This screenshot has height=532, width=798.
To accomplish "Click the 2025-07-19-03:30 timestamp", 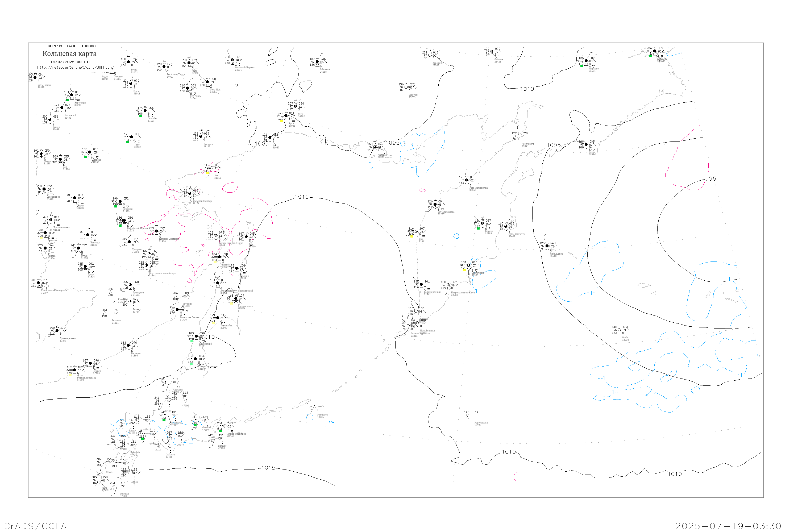I will pyautogui.click(x=728, y=526).
